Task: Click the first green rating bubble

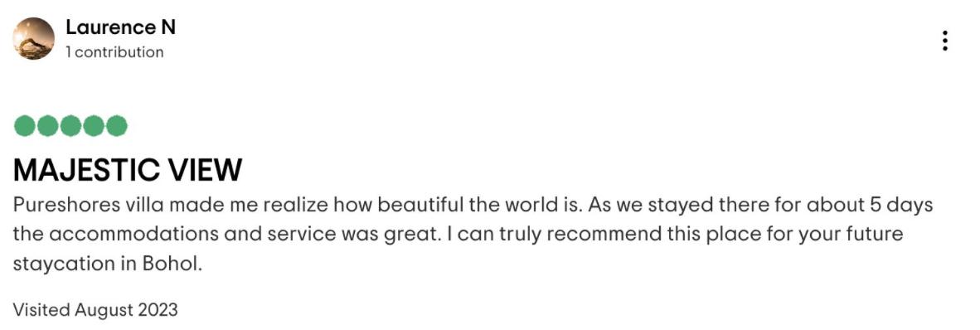Action: point(25,126)
